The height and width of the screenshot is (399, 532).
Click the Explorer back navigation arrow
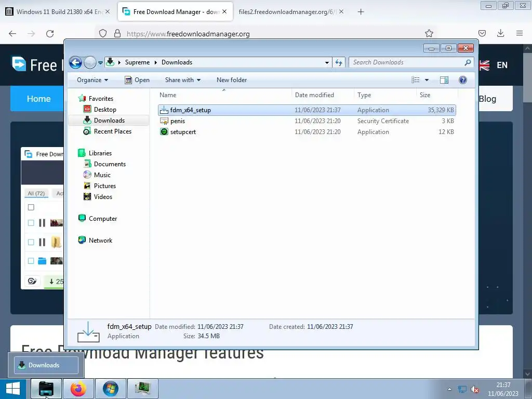75,62
